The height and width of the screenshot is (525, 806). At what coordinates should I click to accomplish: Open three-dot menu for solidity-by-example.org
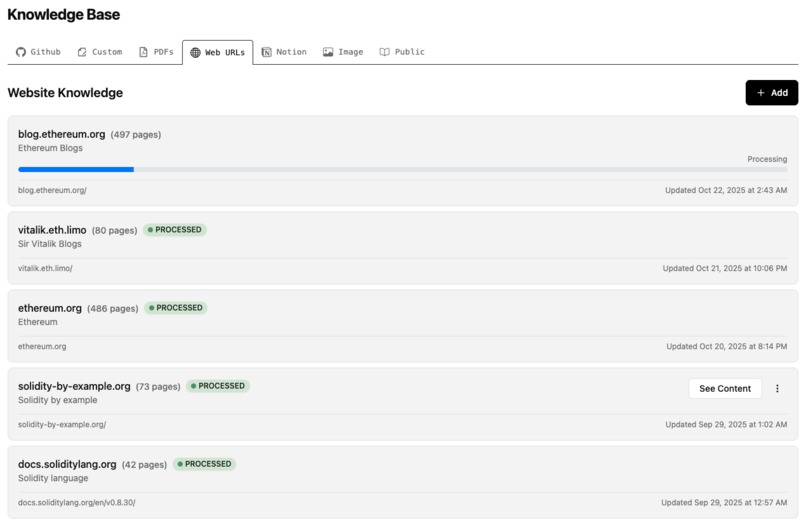(x=777, y=389)
